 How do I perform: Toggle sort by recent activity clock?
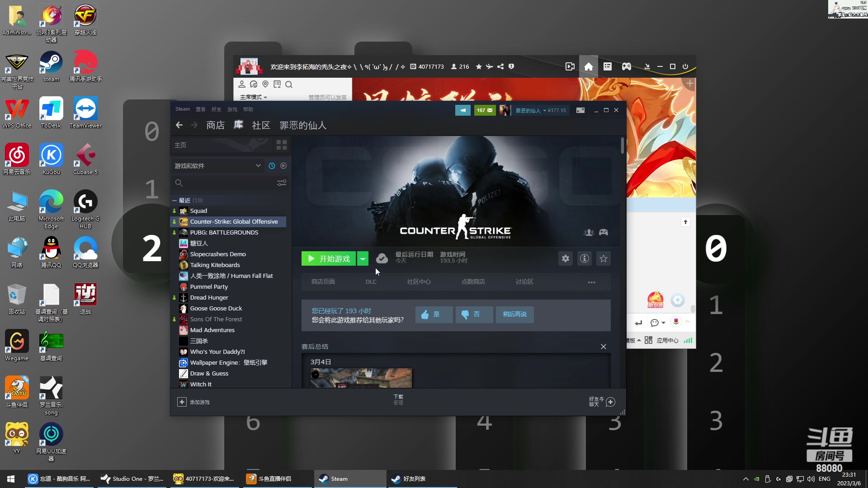[272, 166]
